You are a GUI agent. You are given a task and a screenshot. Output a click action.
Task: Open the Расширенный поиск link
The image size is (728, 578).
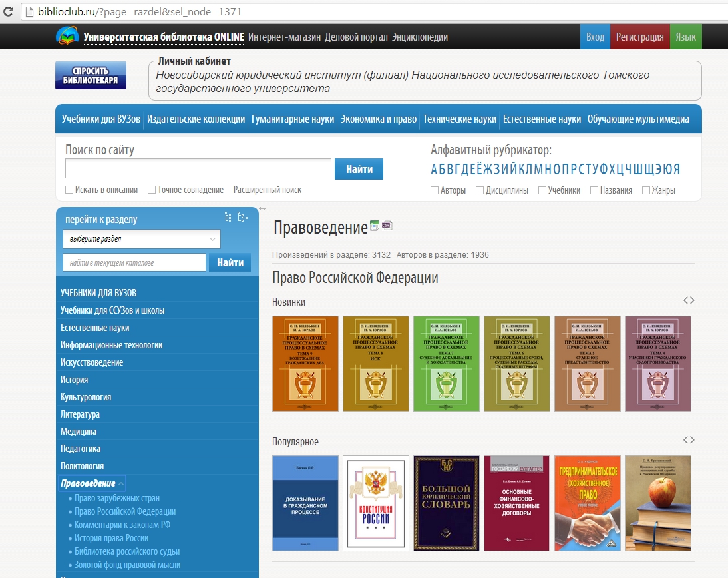click(x=267, y=190)
